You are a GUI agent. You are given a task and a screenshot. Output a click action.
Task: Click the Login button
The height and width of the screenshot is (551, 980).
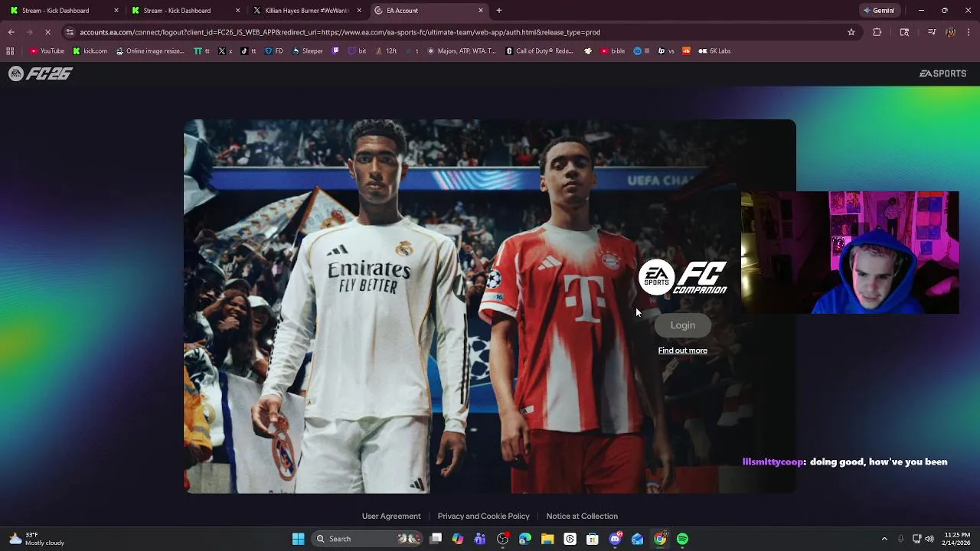pyautogui.click(x=682, y=325)
